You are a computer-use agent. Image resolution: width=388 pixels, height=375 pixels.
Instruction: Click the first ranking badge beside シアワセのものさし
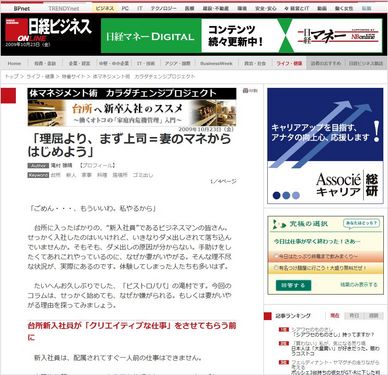tap(284, 330)
